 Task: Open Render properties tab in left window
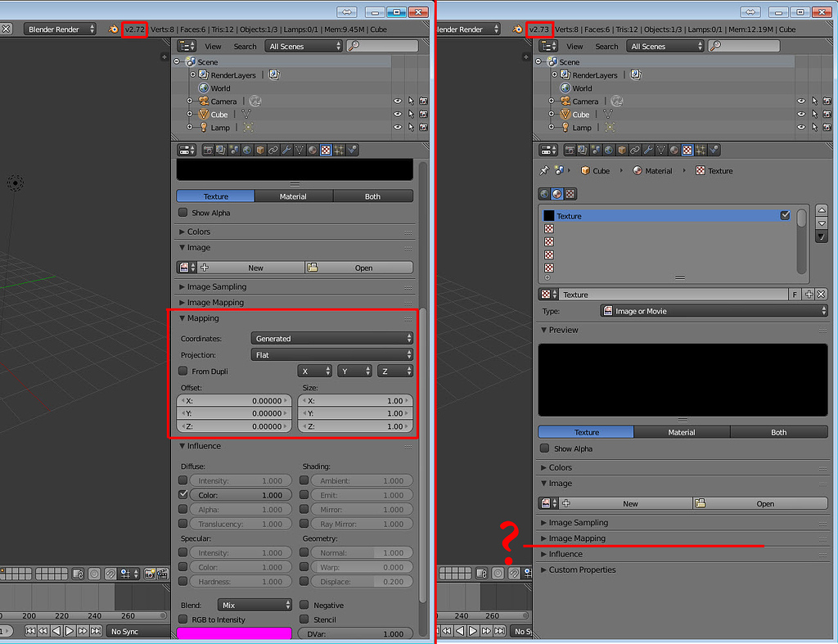[208, 151]
